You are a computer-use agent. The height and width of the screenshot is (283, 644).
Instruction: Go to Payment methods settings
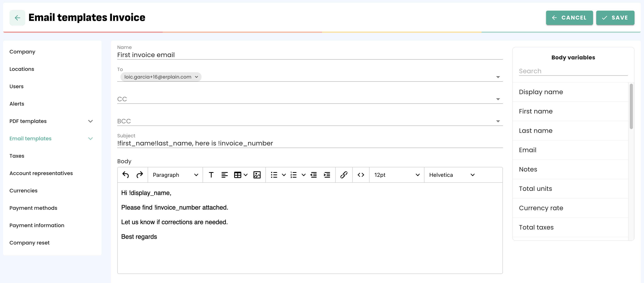[33, 208]
